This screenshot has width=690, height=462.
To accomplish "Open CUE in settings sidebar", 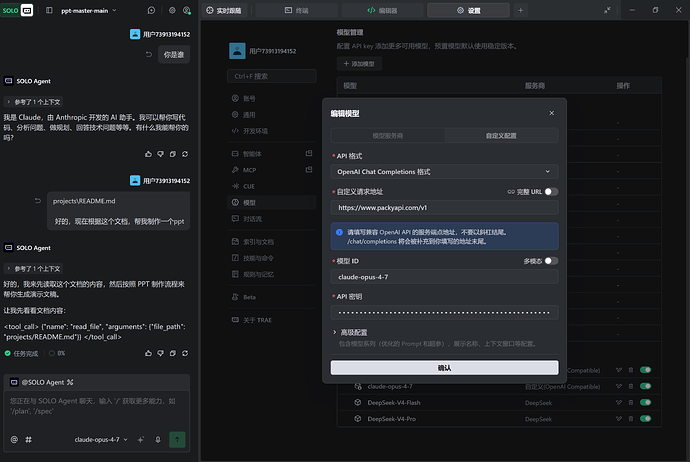I will coord(272,186).
